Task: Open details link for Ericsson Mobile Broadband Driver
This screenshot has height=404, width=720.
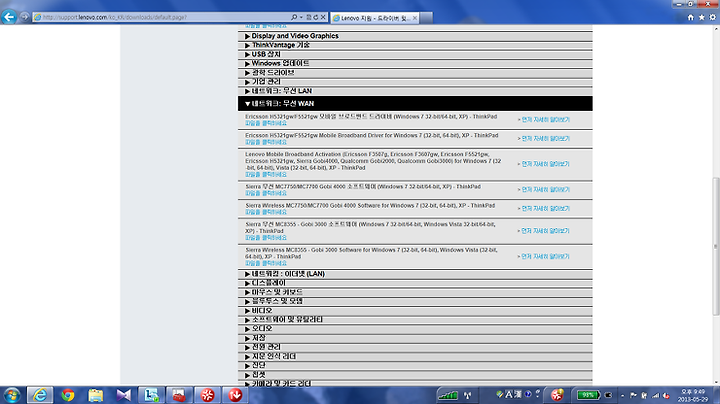Action: [545, 139]
